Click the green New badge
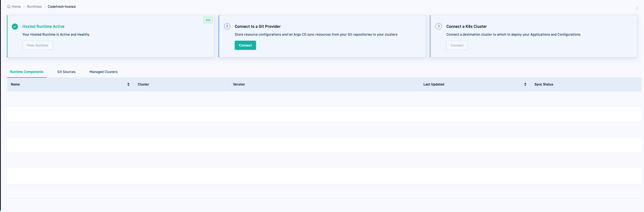Image resolution: width=644 pixels, height=212 pixels. coord(208,20)
